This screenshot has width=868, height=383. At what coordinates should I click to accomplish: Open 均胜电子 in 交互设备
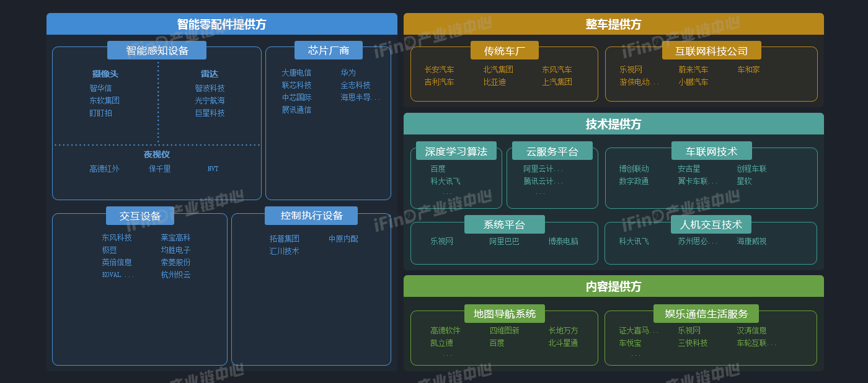175,250
